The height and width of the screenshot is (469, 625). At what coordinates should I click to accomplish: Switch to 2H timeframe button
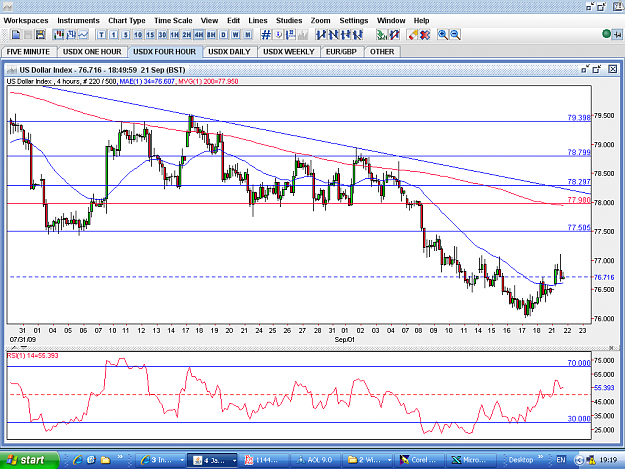(x=187, y=35)
